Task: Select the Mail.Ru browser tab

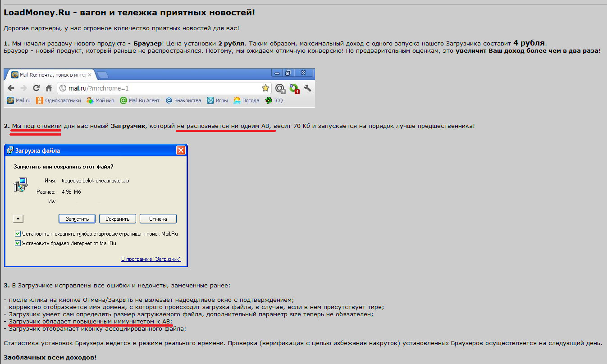Action: [52, 75]
